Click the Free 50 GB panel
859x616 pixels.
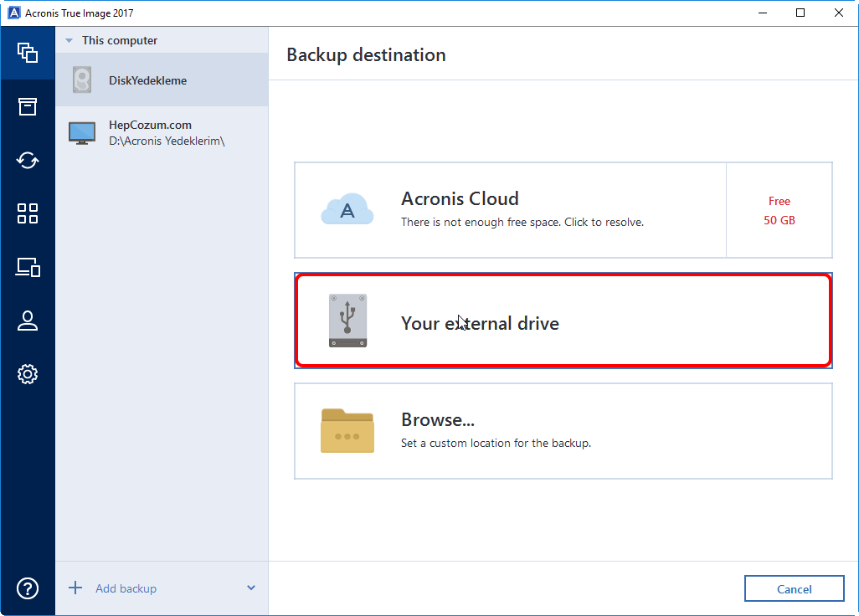[x=779, y=210]
